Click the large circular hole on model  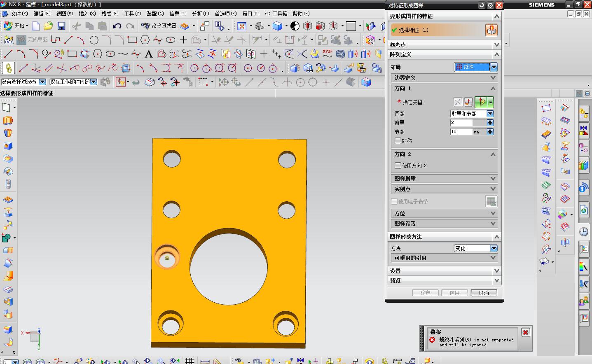pyautogui.click(x=228, y=268)
